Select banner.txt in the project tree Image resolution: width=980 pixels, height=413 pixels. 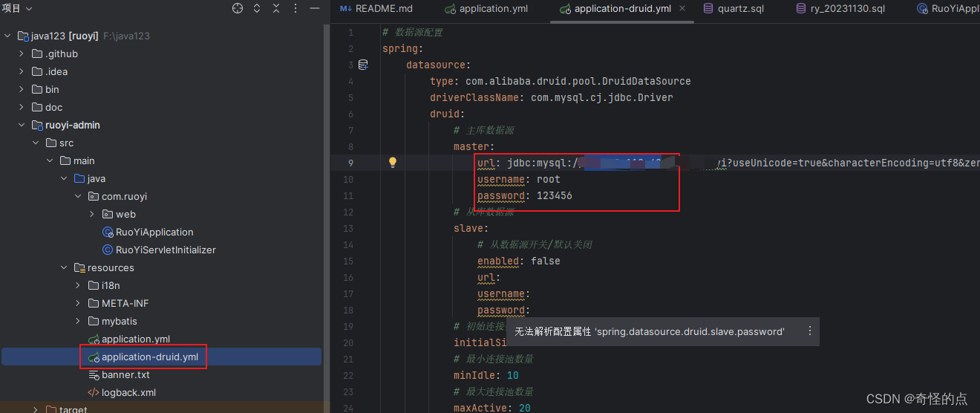coord(125,375)
